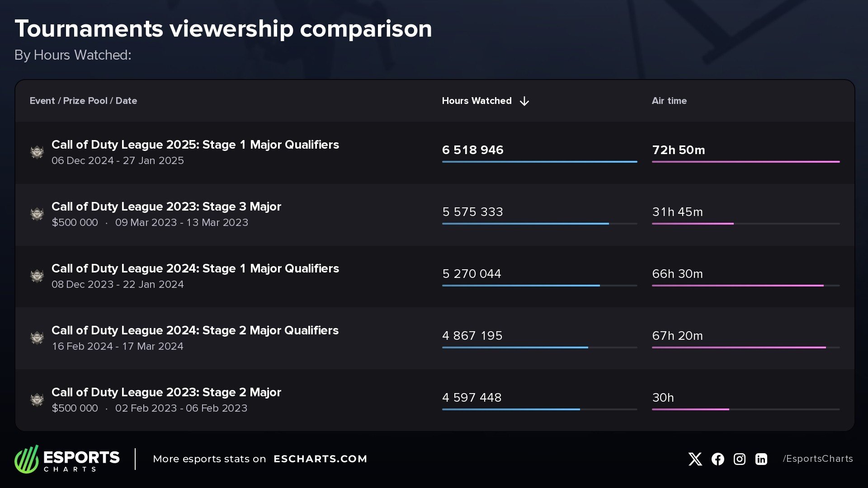
Task: Click the X (Twitter) social icon
Action: point(695,459)
